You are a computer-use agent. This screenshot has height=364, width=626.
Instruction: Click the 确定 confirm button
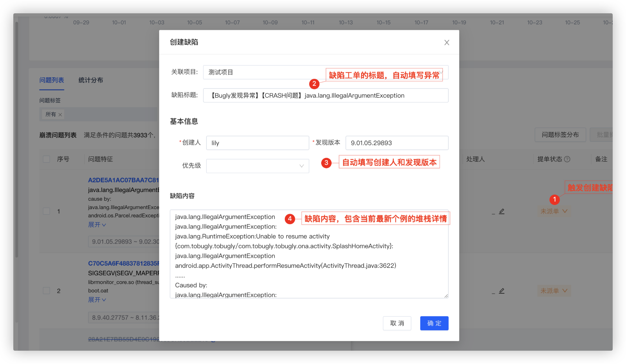(434, 323)
